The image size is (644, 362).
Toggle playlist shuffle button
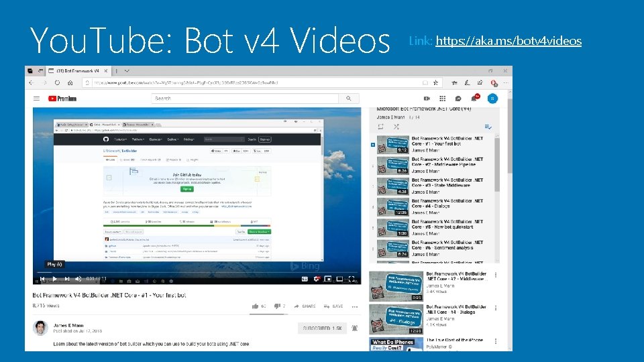point(396,127)
